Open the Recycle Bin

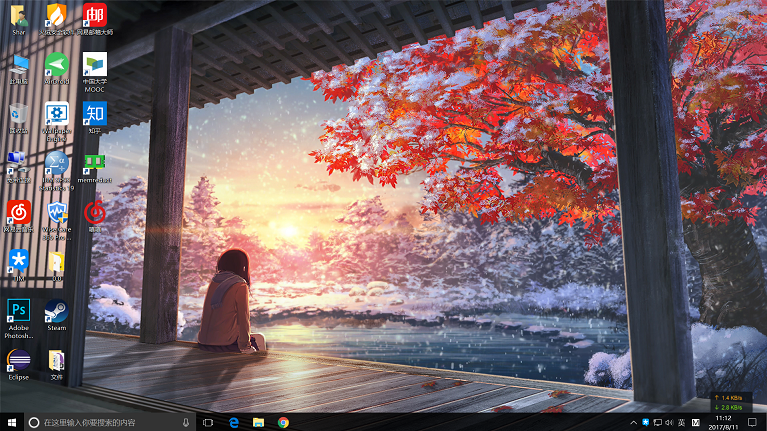[x=19, y=118]
